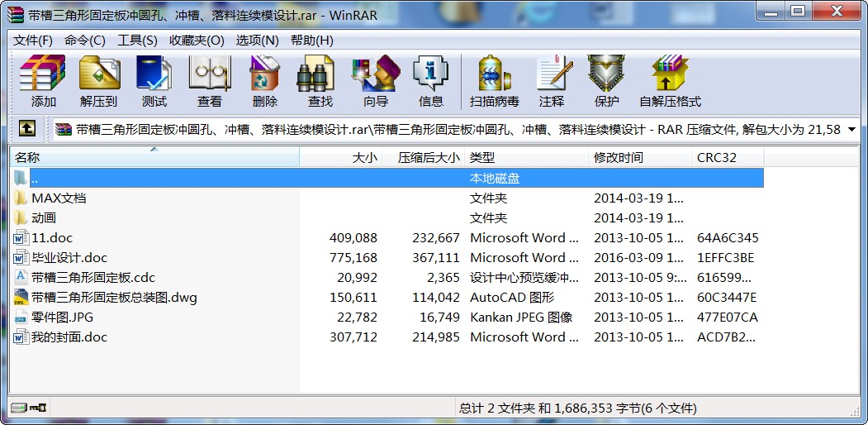The height and width of the screenshot is (425, 868).
Task: Click the Virus Scan (扫描病毒) icon
Action: 494,81
